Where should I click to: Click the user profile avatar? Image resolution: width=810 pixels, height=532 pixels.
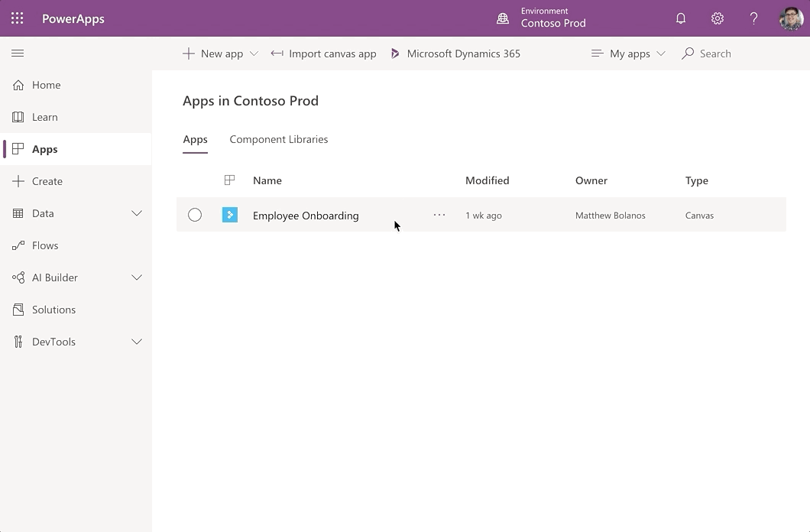792,18
